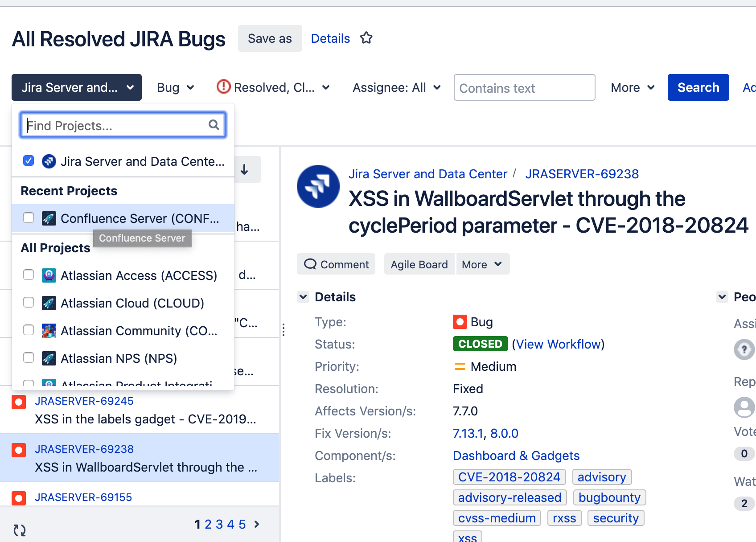This screenshot has height=542, width=756.
Task: Uncheck Jira Server and Data Center project
Action: click(29, 160)
